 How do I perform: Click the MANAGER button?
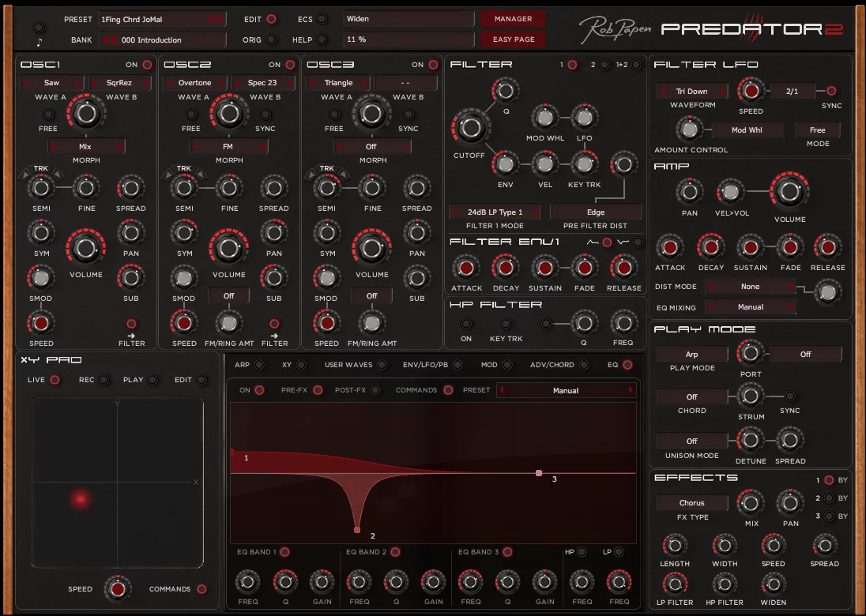[x=513, y=19]
